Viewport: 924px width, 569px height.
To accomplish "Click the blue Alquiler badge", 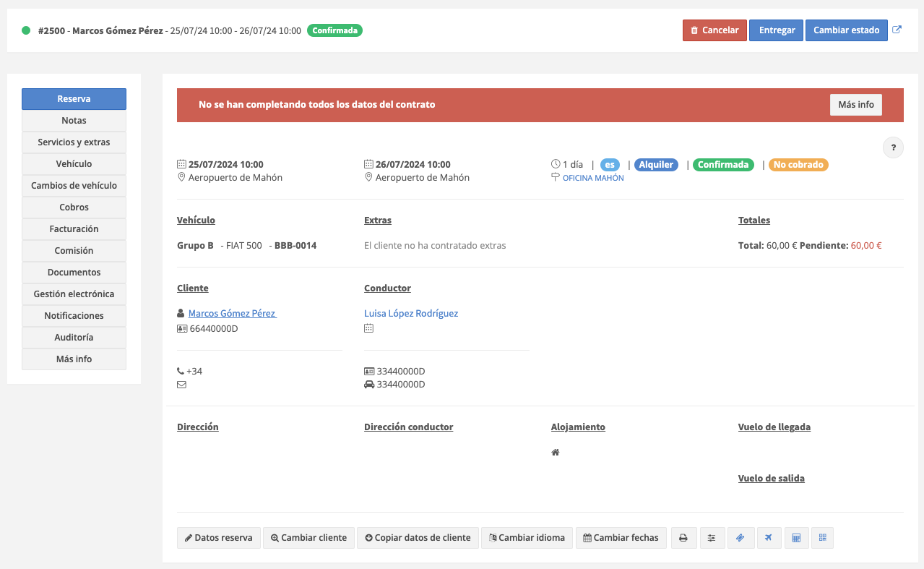I will pyautogui.click(x=656, y=165).
